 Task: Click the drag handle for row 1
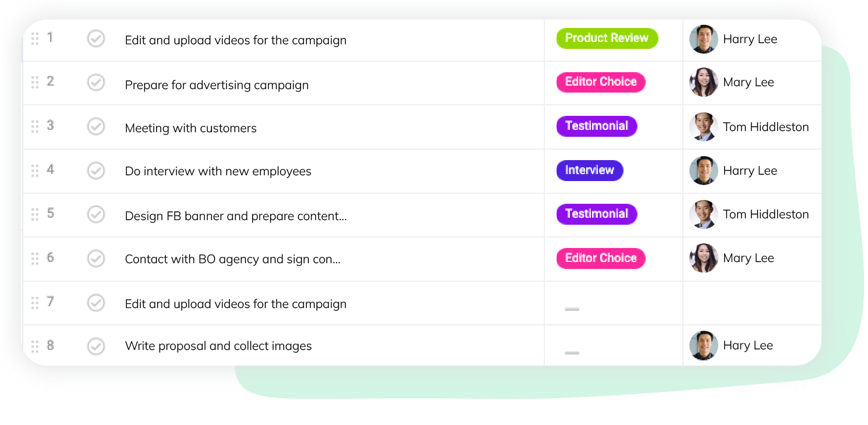point(35,39)
